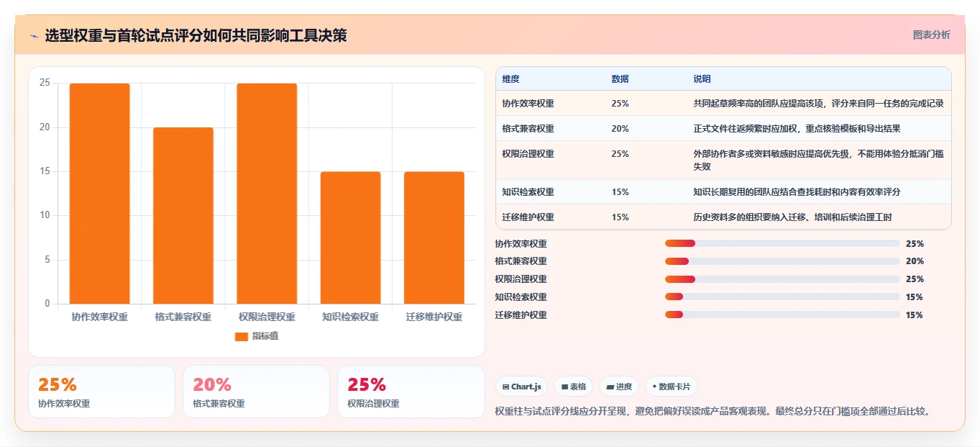Click the description starting 知识长期复用
Screen dimensions: 980x447
pyautogui.click(x=797, y=192)
